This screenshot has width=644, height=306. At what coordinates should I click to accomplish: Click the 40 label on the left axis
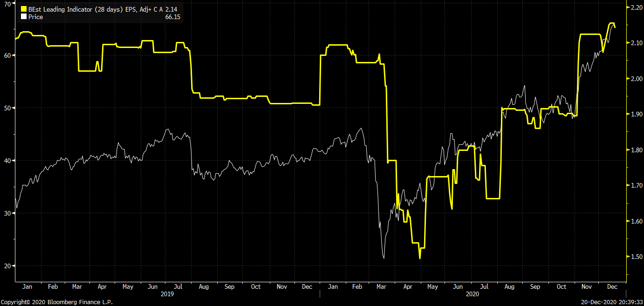tap(7, 161)
